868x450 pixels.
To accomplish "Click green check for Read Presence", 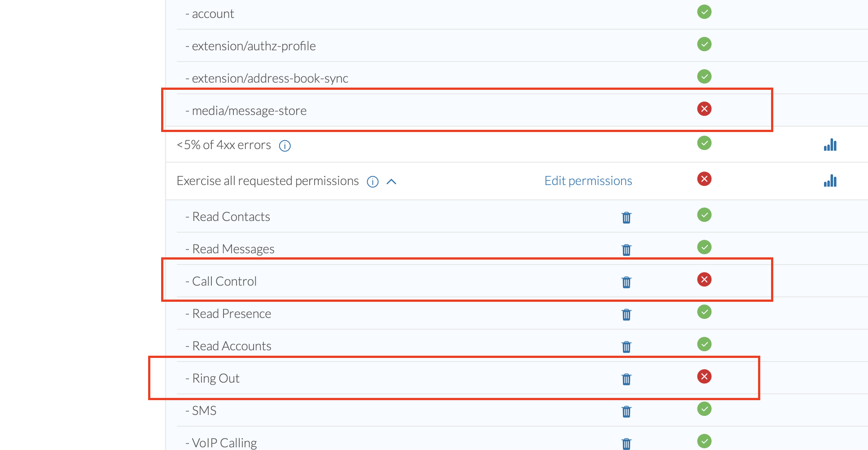I will pyautogui.click(x=704, y=312).
